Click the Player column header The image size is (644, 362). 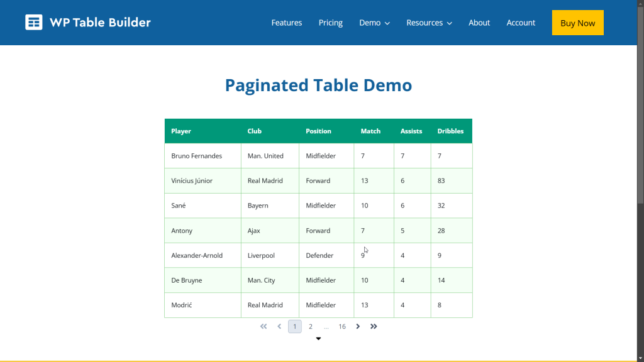181,131
